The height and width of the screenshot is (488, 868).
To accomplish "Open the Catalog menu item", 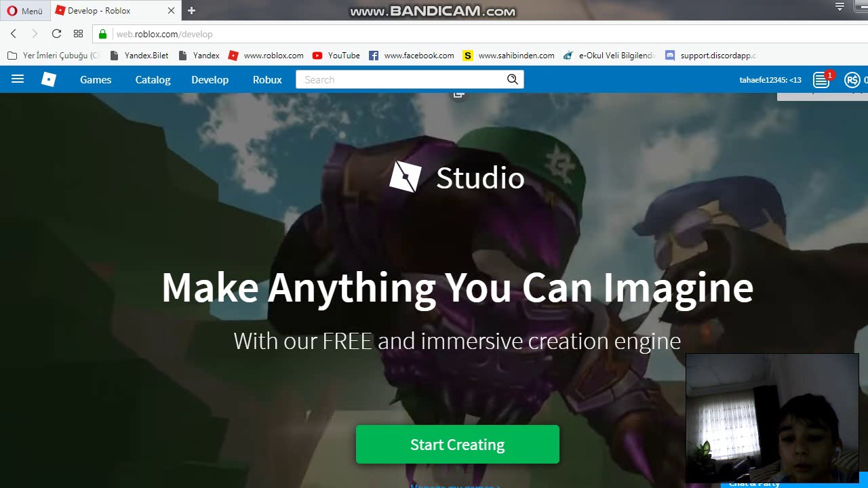I will (153, 79).
